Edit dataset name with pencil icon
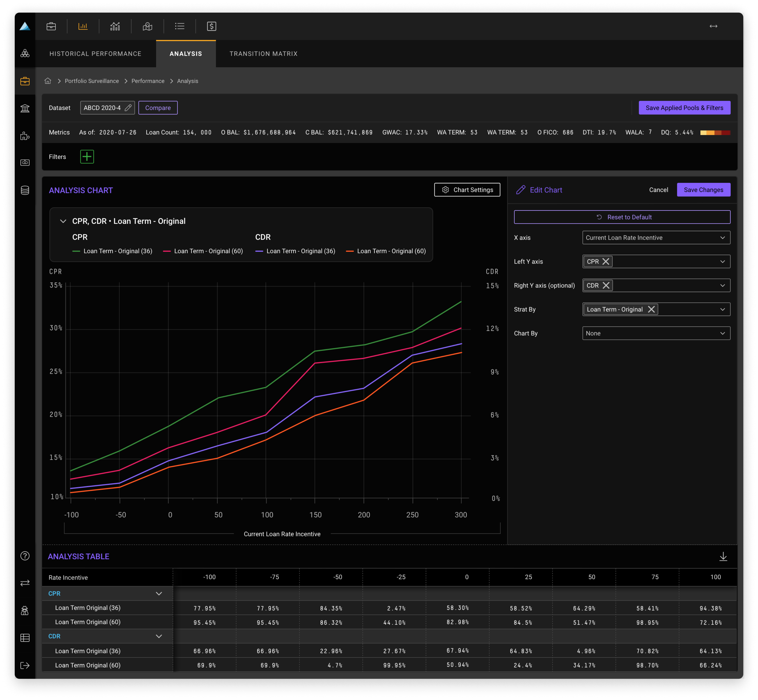 tap(129, 107)
